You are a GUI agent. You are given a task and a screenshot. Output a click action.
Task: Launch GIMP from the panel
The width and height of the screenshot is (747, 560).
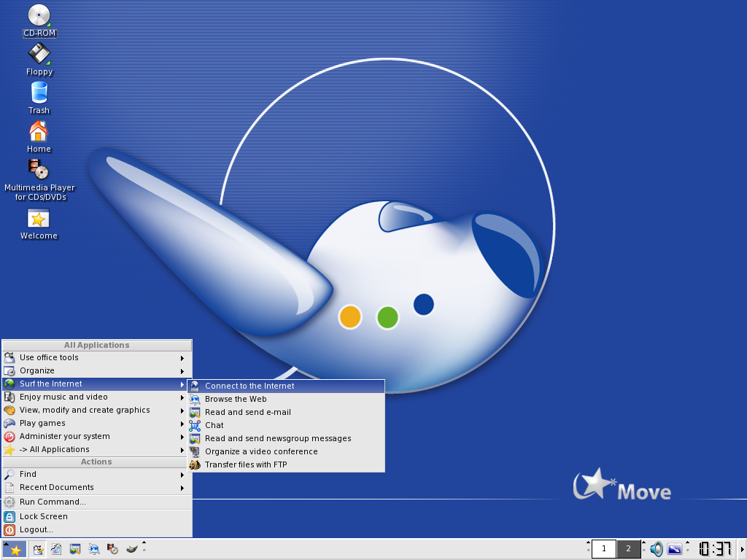(131, 550)
